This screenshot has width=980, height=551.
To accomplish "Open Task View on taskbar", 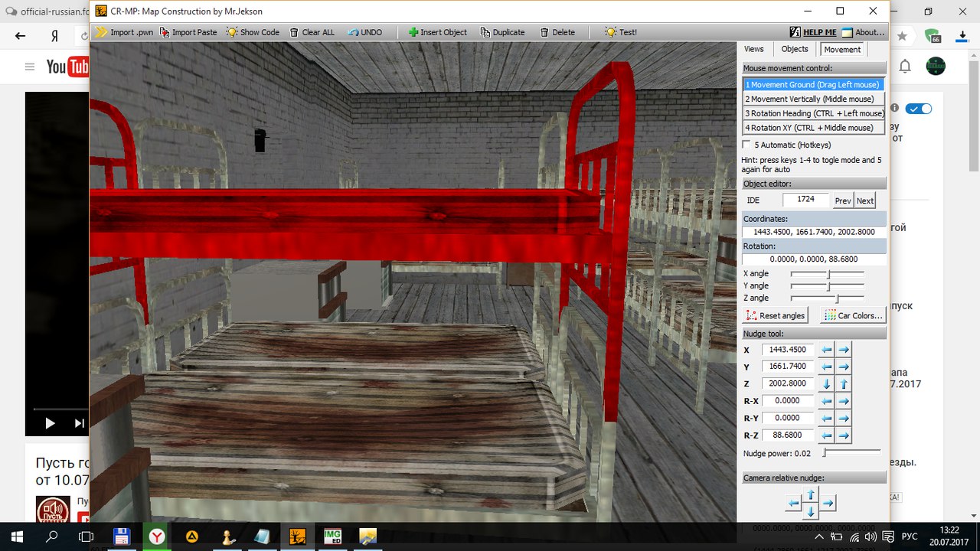I will [x=87, y=536].
